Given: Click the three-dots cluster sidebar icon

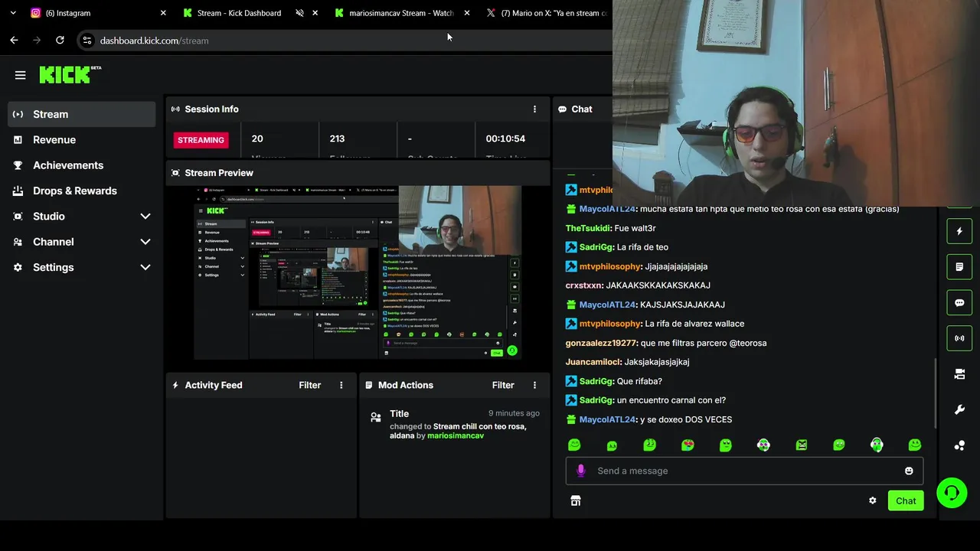Looking at the screenshot, I should (x=959, y=445).
